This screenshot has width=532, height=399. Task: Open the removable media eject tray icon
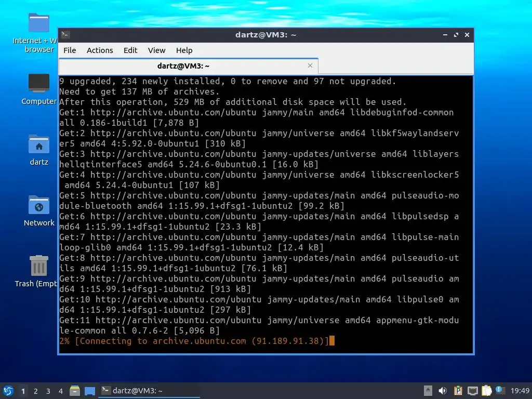pos(428,391)
